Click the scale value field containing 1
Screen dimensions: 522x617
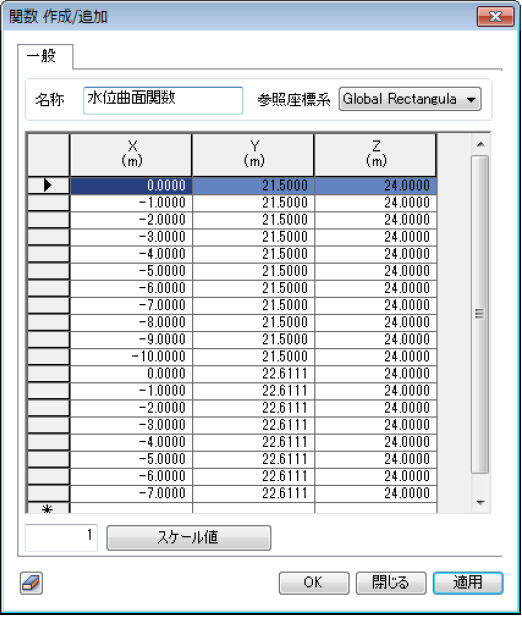(x=61, y=537)
